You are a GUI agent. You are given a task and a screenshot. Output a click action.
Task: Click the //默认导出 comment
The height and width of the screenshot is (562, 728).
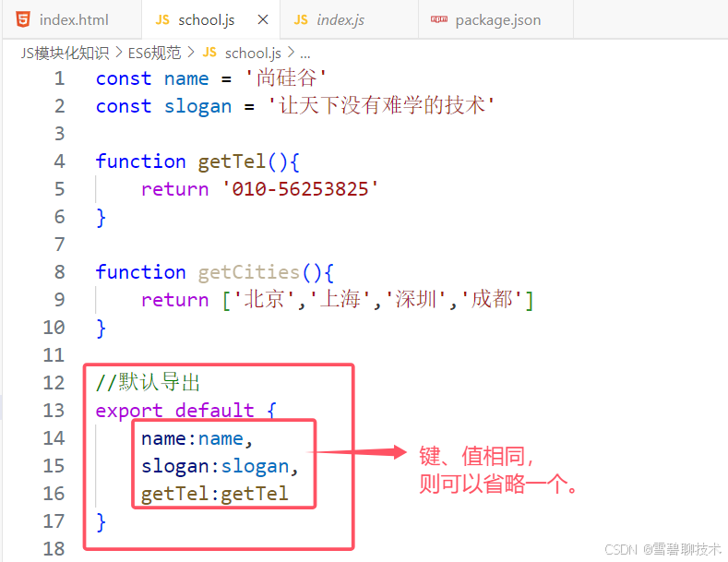click(x=148, y=383)
